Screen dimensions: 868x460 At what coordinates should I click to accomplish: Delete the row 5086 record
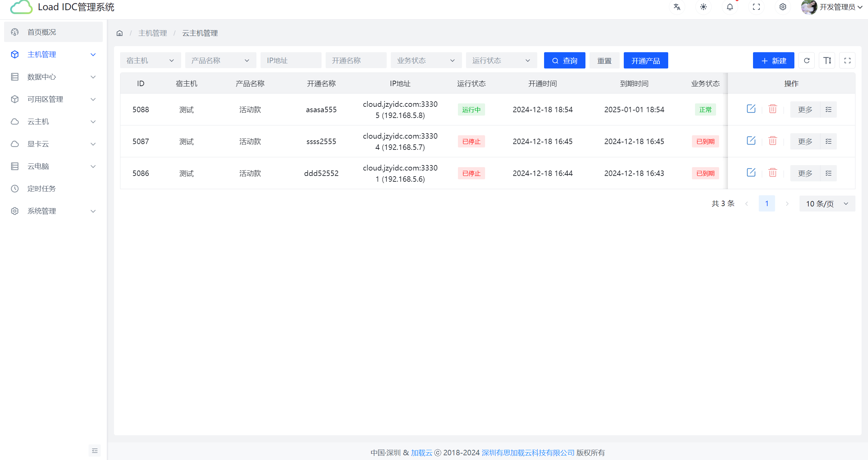[773, 173]
